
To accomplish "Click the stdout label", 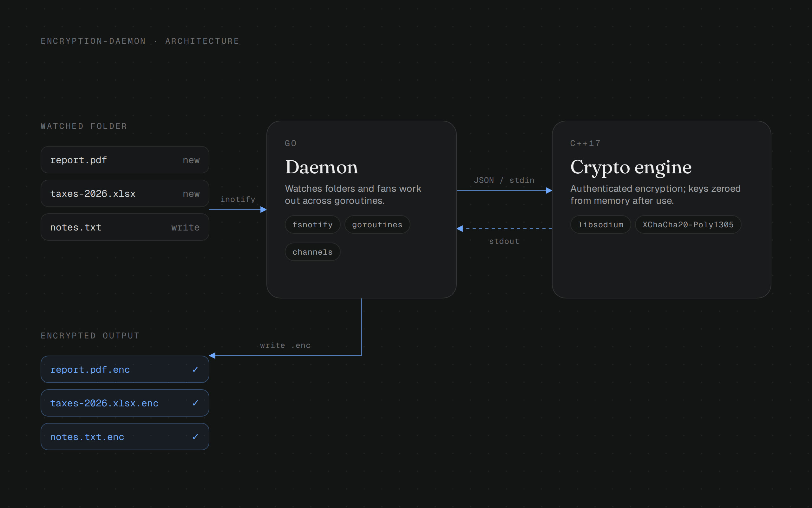I will (x=504, y=241).
